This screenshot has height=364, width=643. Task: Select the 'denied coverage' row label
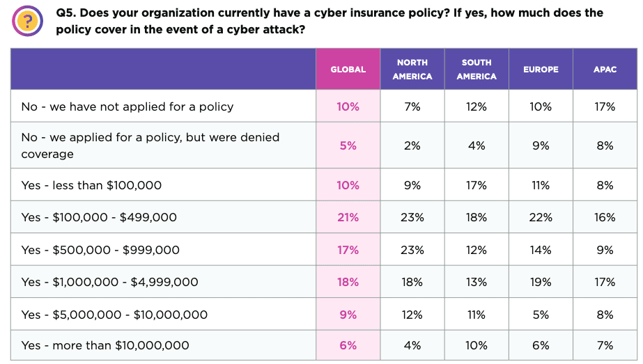(150, 145)
